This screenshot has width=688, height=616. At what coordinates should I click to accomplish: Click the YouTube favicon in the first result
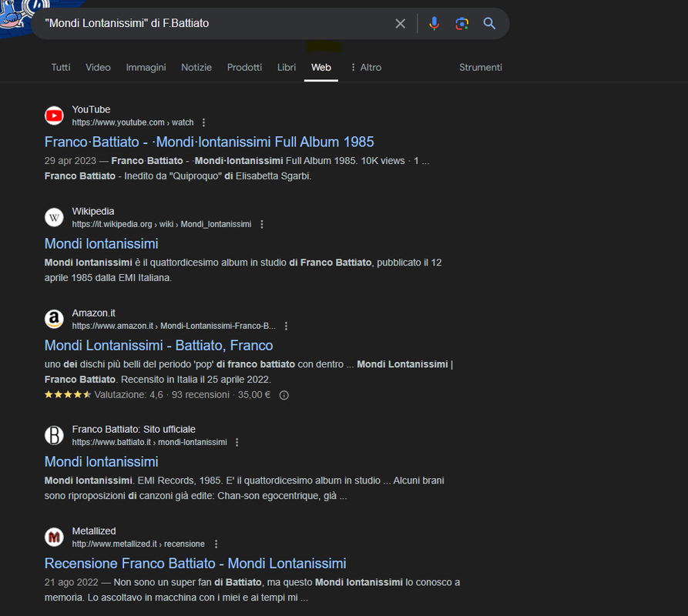tap(54, 115)
